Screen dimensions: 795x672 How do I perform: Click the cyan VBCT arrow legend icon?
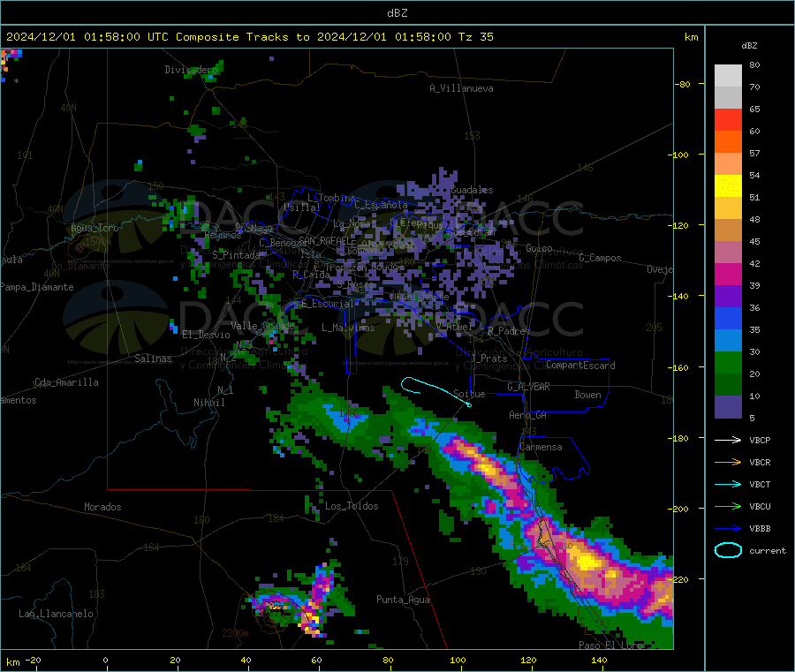tap(728, 485)
